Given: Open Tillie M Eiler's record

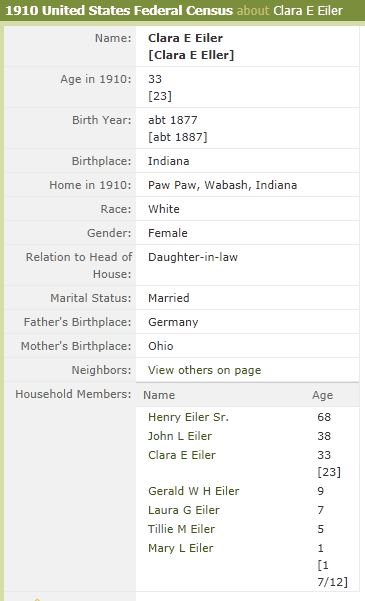Looking at the screenshot, I should (181, 529).
